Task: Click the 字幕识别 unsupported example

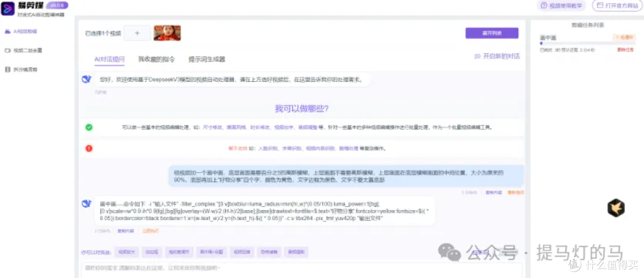Action: click(x=292, y=148)
